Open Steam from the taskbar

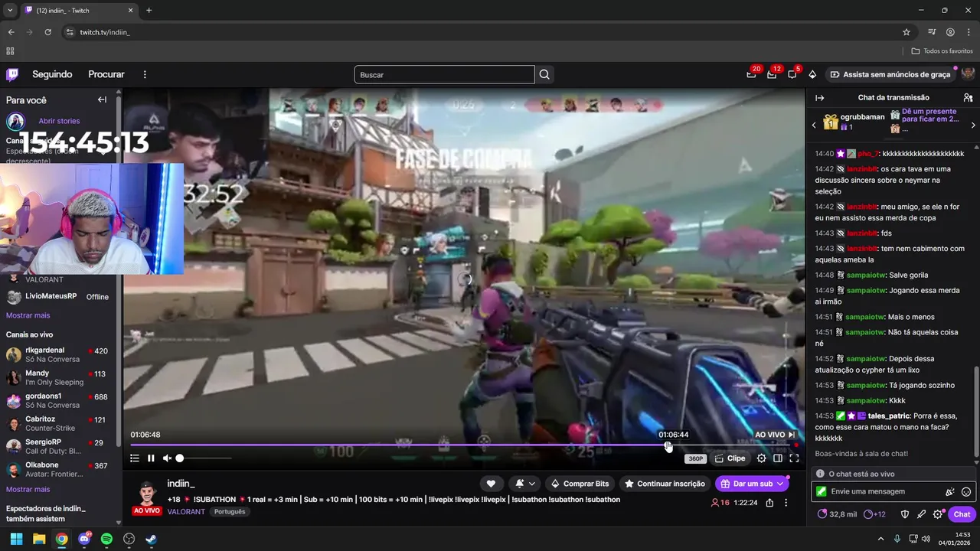coord(152,539)
